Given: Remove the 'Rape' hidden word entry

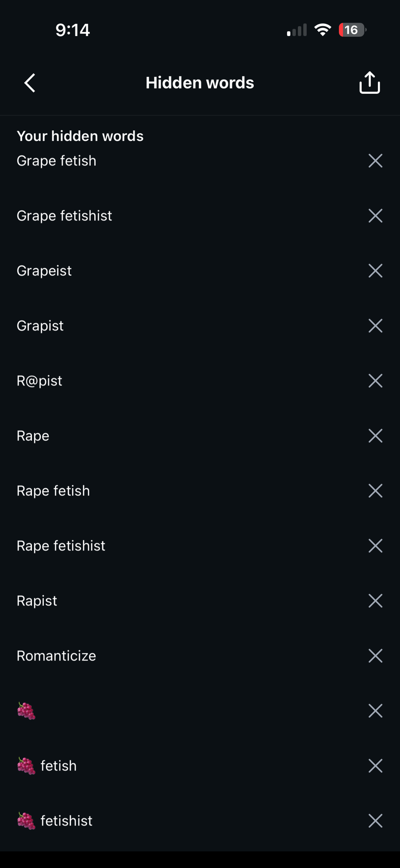Looking at the screenshot, I should (375, 436).
